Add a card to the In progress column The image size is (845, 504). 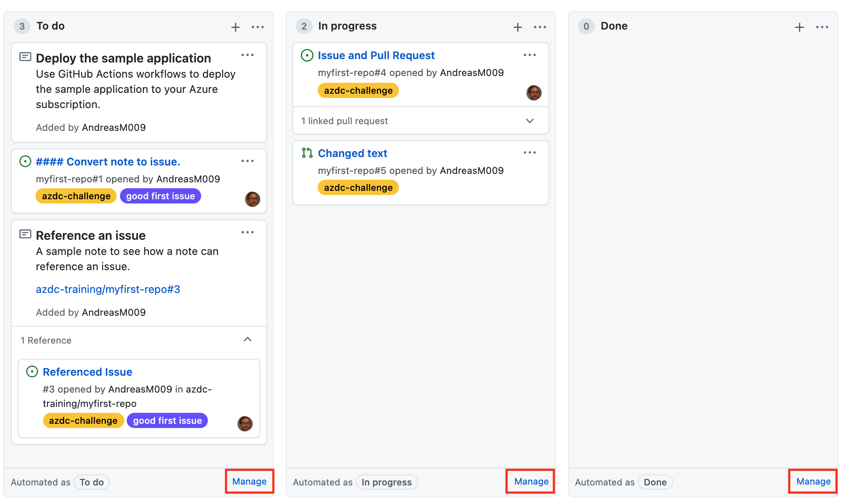pyautogui.click(x=517, y=27)
